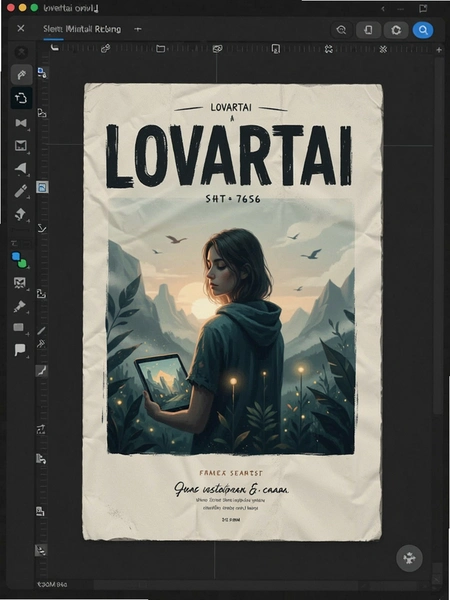
Task: Select the large LOVARTAI poster headline
Action: 228,156
